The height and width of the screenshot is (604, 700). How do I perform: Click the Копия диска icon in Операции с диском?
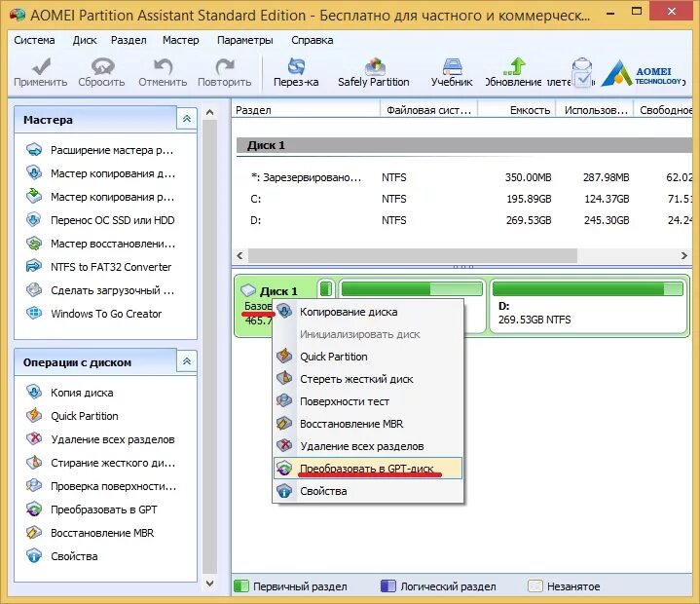[34, 393]
